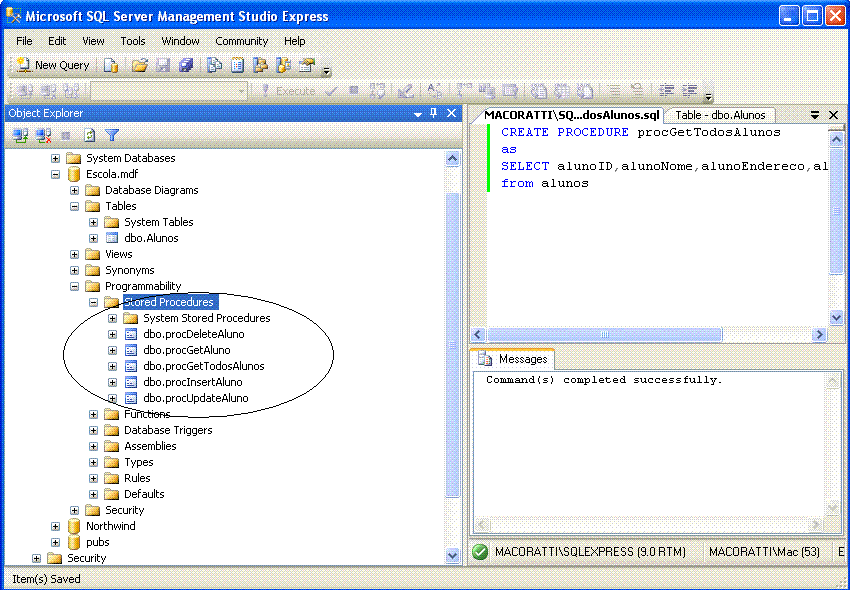
Task: Click the connection status green checkmark icon
Action: pos(480,552)
